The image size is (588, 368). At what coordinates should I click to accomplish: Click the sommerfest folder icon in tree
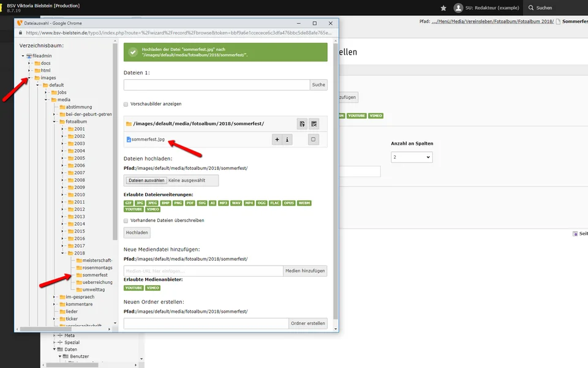(78, 275)
